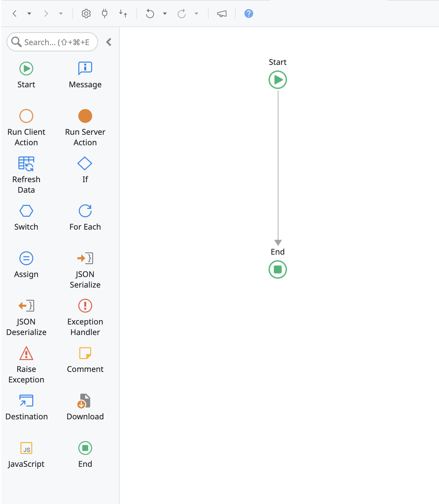Viewport: 439px width, 504px height.
Task: Open the settings gear in the toolbar
Action: tap(86, 14)
